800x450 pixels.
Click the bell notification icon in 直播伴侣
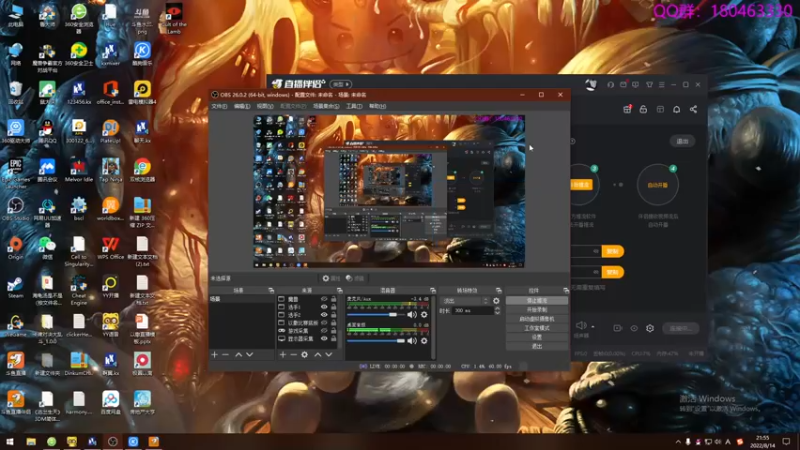click(677, 109)
